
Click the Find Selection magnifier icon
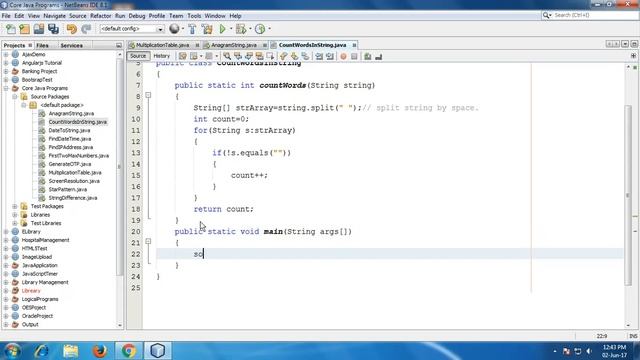pyautogui.click(x=227, y=56)
